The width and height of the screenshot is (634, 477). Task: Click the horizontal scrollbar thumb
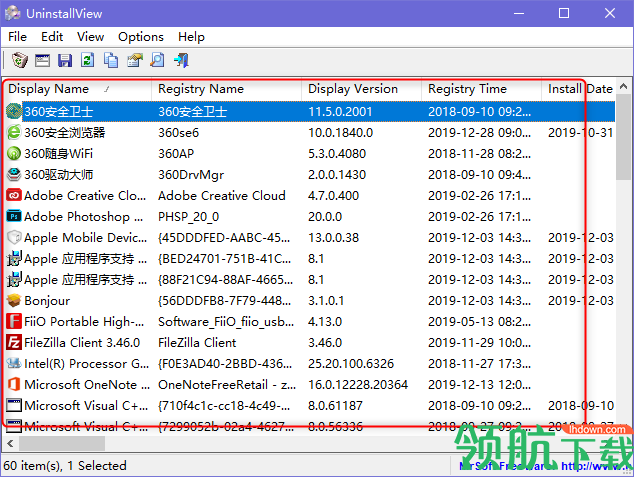pos(62,443)
